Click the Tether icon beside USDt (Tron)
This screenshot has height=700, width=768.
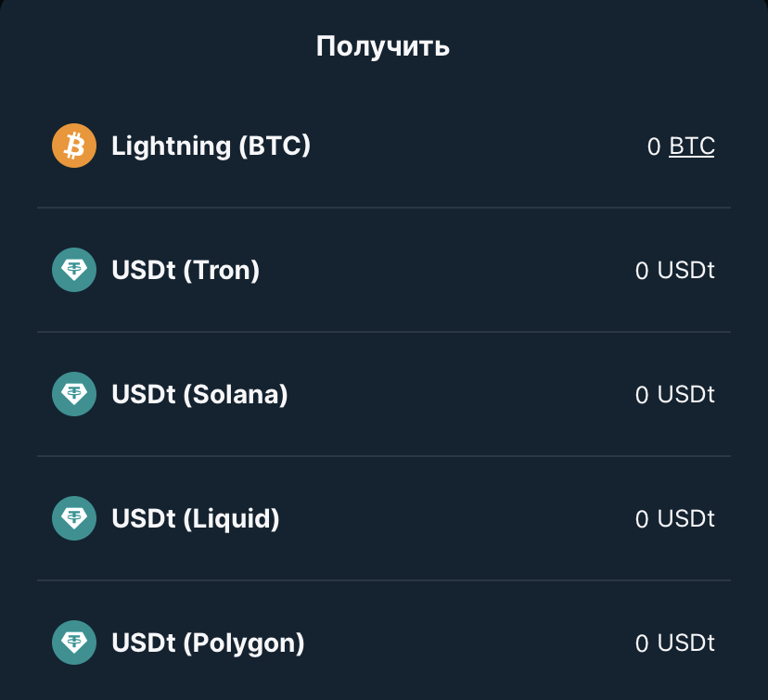tap(74, 270)
